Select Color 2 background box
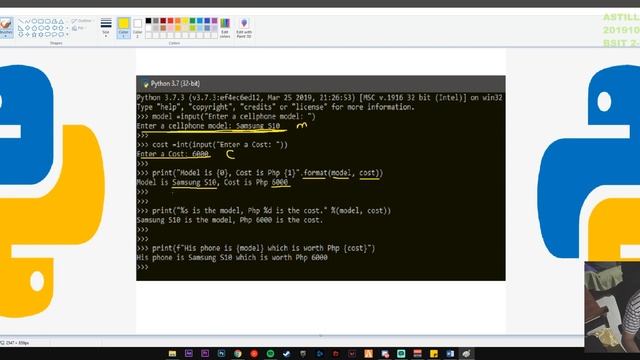 [138, 28]
